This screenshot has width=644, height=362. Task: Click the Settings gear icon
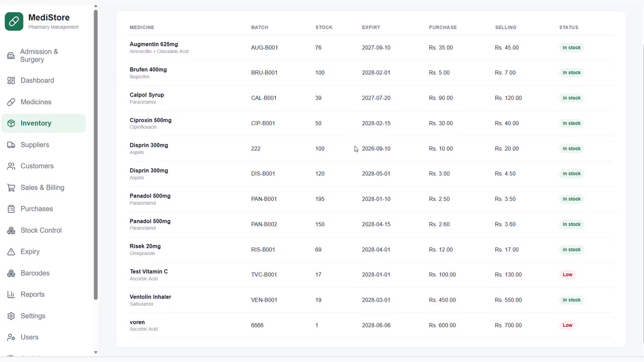[x=11, y=316]
